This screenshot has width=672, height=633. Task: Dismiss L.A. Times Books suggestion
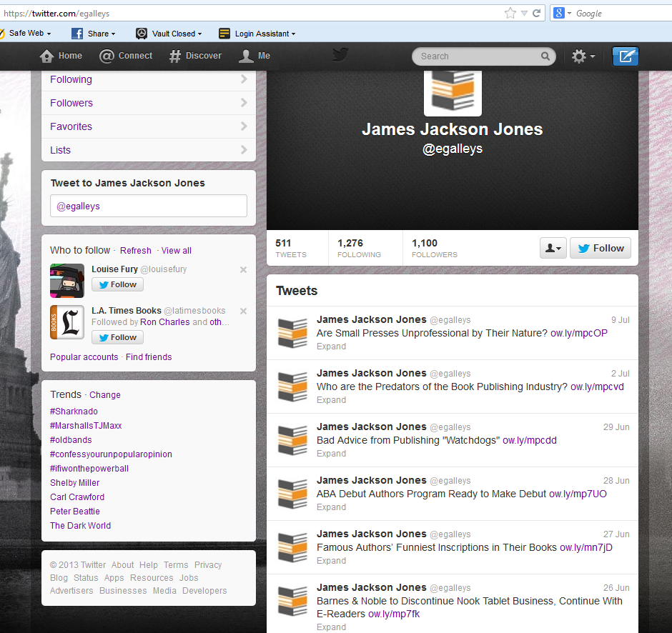[243, 311]
